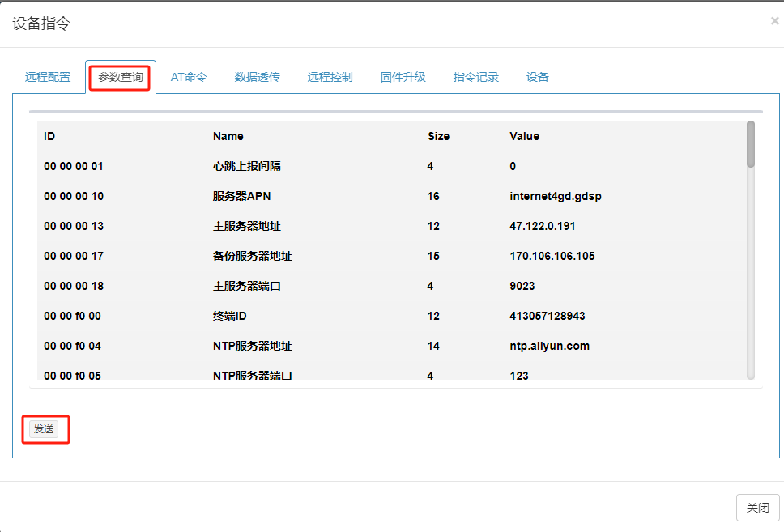Click the 终端ID value 413057128943
Viewport: 784px width, 532px height.
click(x=547, y=317)
